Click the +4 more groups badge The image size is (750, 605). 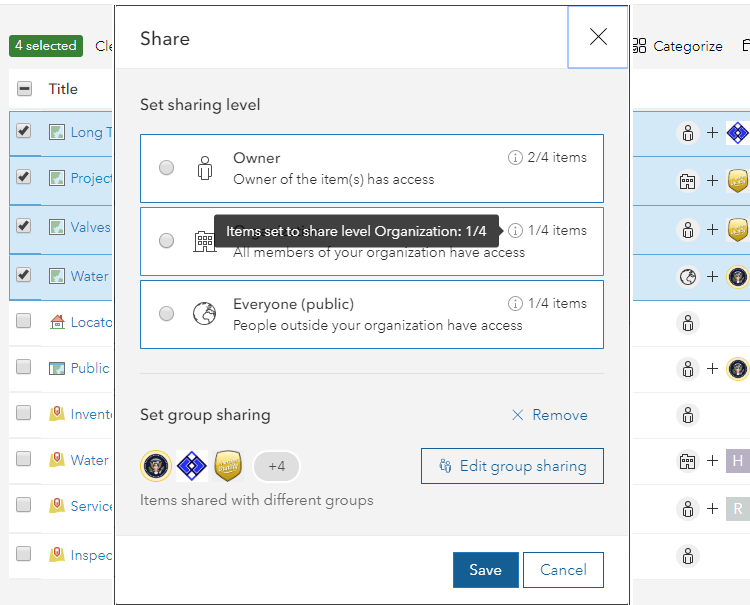coord(276,466)
